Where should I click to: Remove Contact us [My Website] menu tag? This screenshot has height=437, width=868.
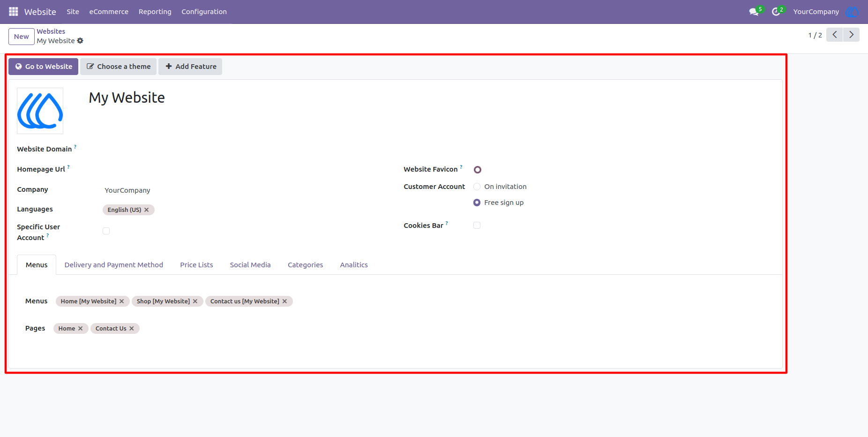point(284,301)
